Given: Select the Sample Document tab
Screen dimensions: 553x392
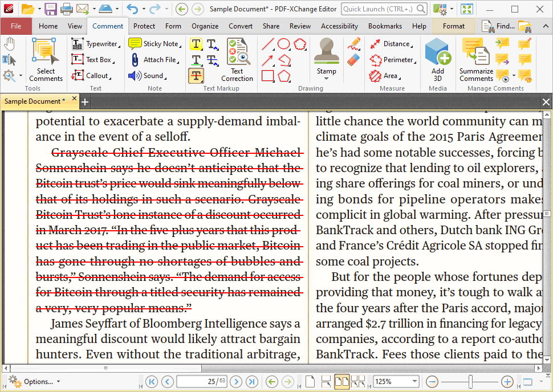Looking at the screenshot, I should (x=35, y=101).
